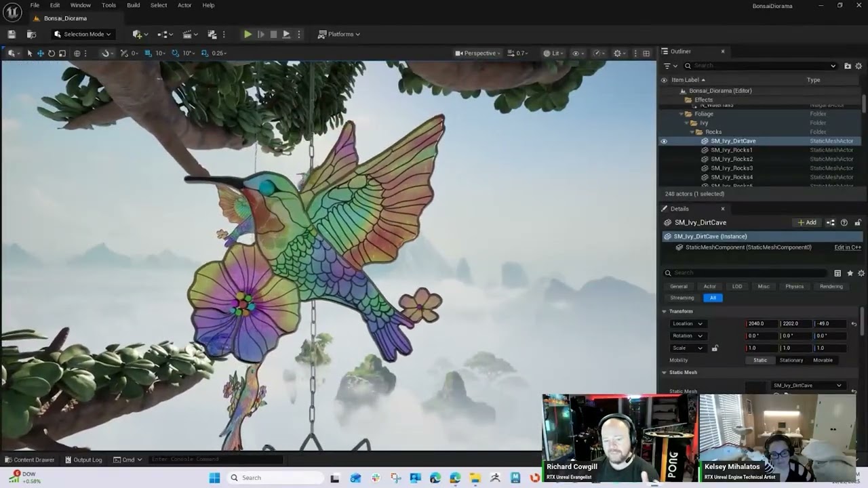This screenshot has height=488, width=868.
Task: Open the rotation snap 10° dropdown
Action: pos(188,53)
